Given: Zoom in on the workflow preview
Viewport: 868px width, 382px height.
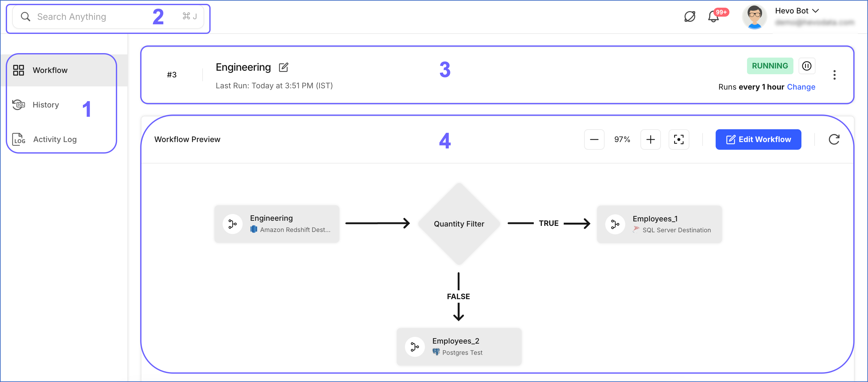Looking at the screenshot, I should point(650,139).
